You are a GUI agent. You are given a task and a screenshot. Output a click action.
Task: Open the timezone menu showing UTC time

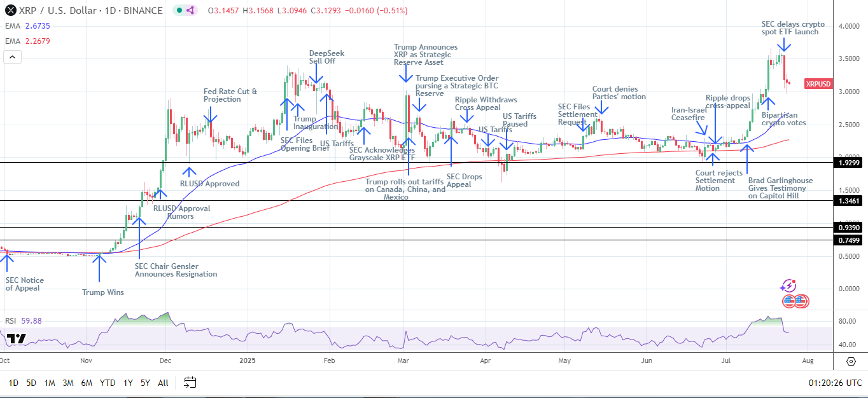pos(835,383)
